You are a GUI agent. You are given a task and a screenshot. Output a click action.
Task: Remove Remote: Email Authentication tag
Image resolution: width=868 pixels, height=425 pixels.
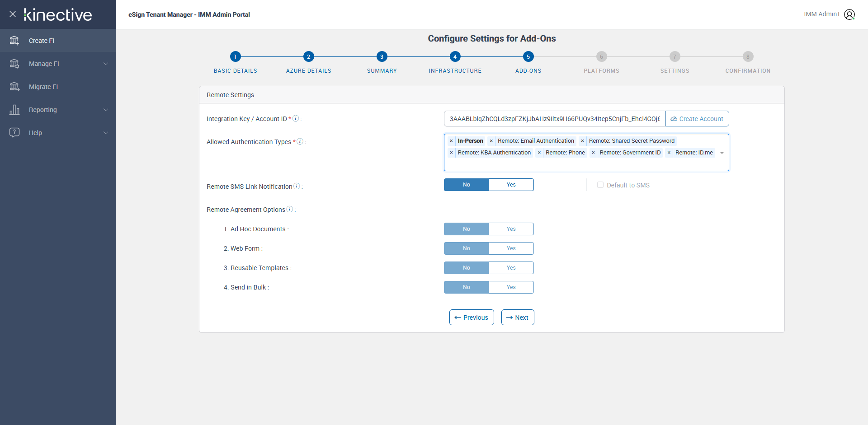click(491, 141)
